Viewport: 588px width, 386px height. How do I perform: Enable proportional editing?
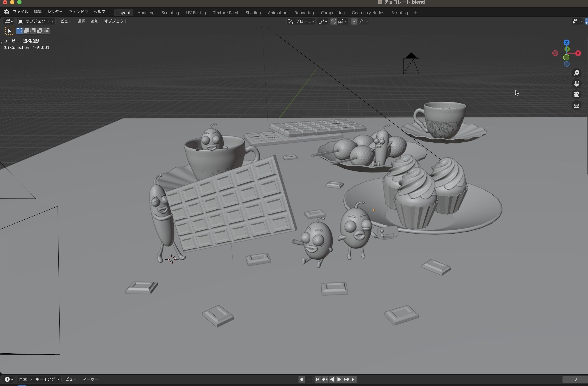tap(354, 21)
